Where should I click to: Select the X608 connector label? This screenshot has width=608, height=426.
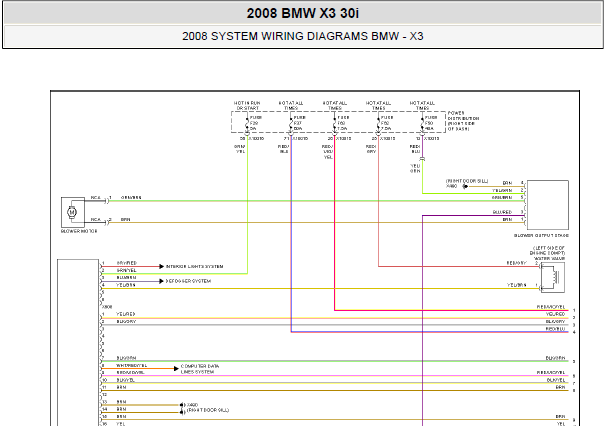point(107,307)
